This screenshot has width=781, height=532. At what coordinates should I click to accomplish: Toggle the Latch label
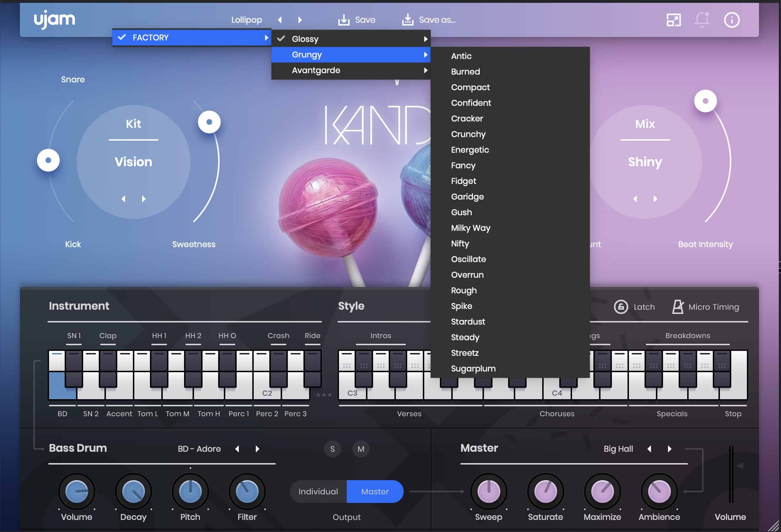[644, 307]
